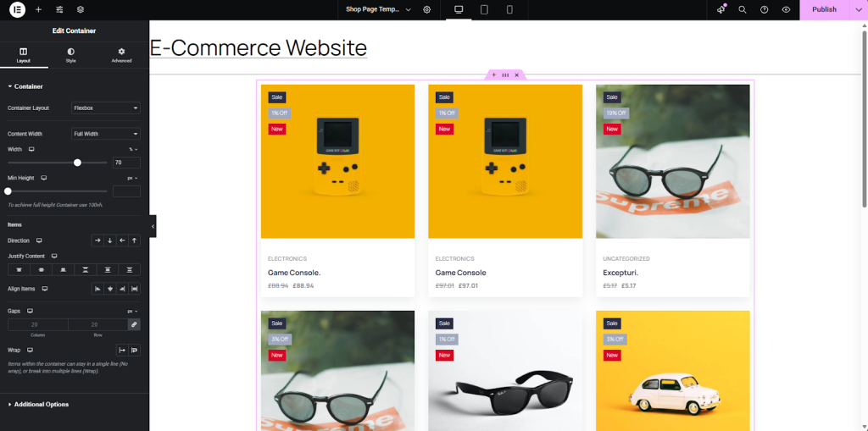The height and width of the screenshot is (431, 868).
Task: Open the help question-mark icon
Action: point(764,9)
